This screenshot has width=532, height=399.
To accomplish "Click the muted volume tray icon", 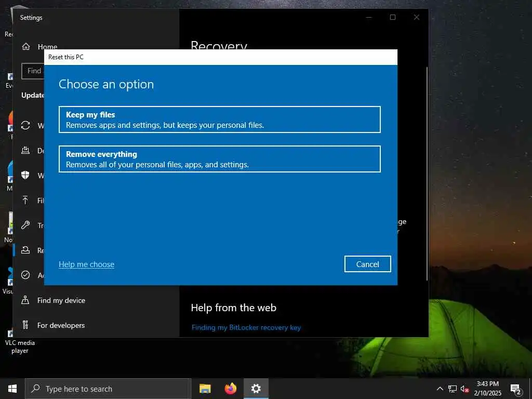I will click(464, 389).
